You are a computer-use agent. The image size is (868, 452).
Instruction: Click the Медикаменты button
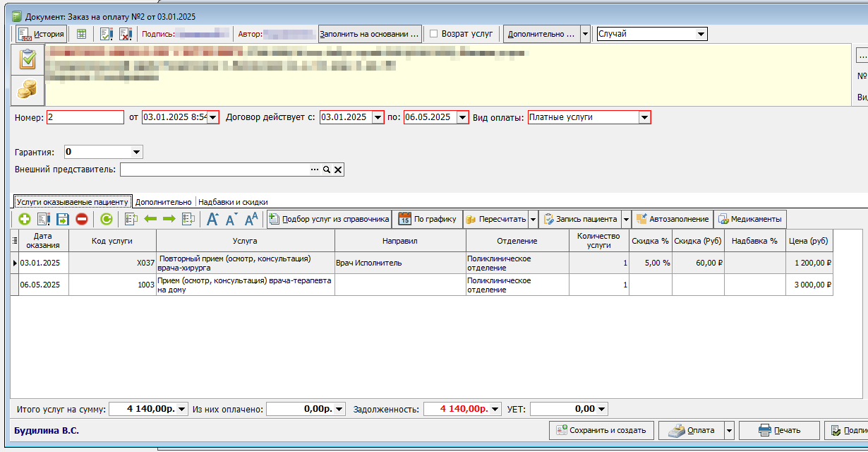coord(749,219)
